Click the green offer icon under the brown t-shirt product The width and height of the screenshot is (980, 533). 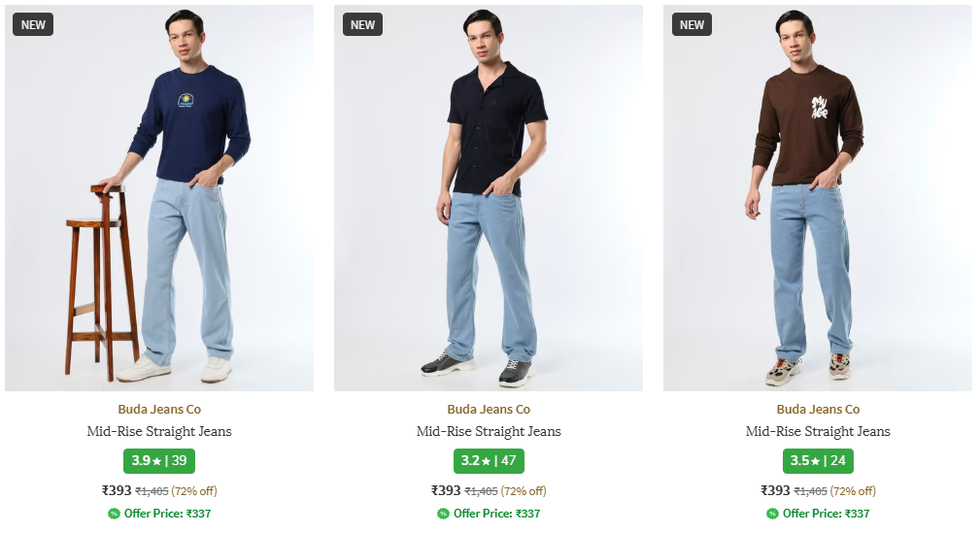772,514
